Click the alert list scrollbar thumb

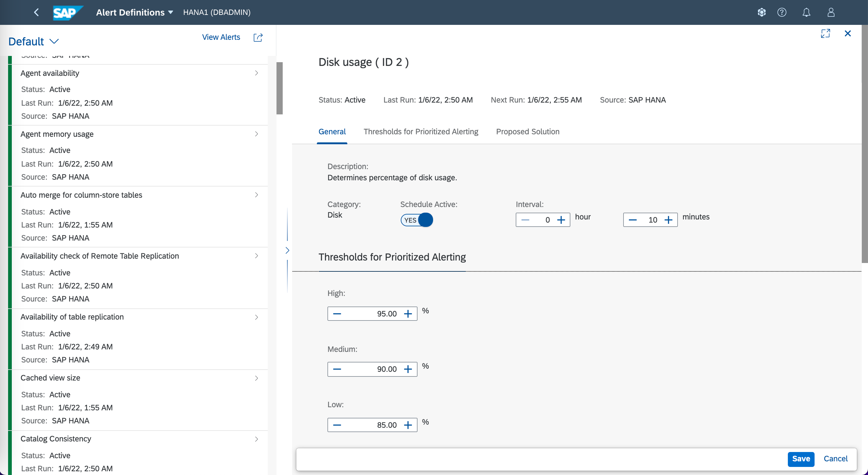coord(279,88)
